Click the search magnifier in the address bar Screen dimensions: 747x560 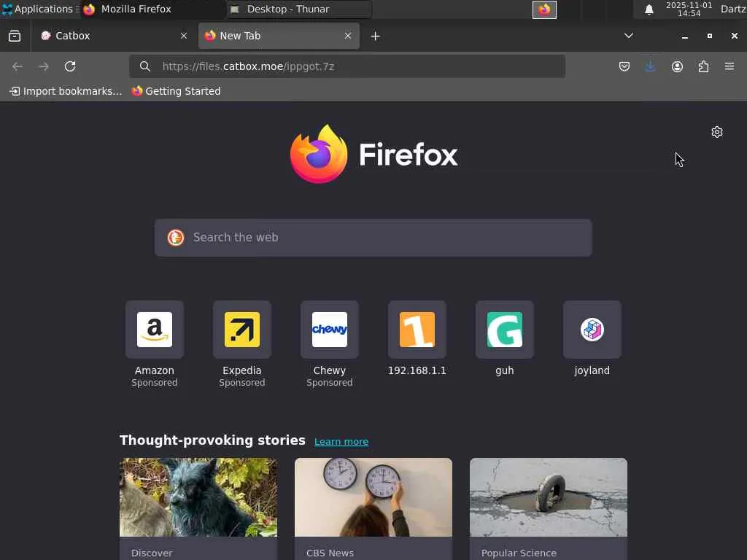click(145, 66)
